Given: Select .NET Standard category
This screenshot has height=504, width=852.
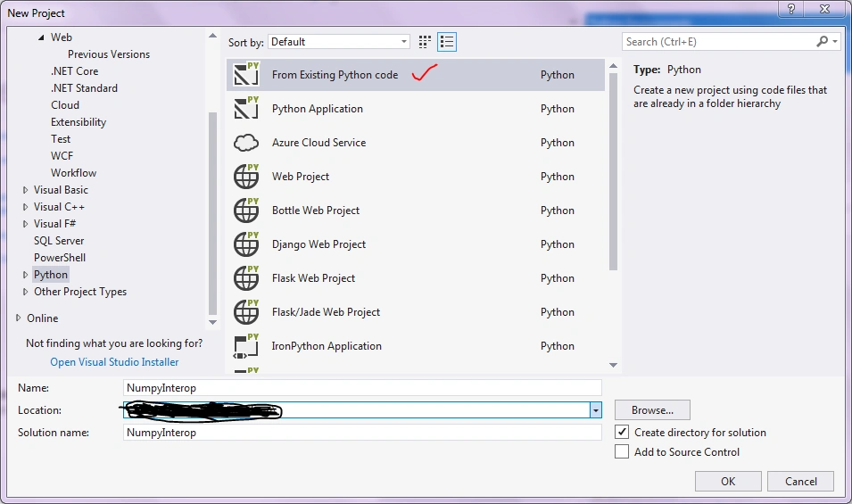Looking at the screenshot, I should click(84, 88).
